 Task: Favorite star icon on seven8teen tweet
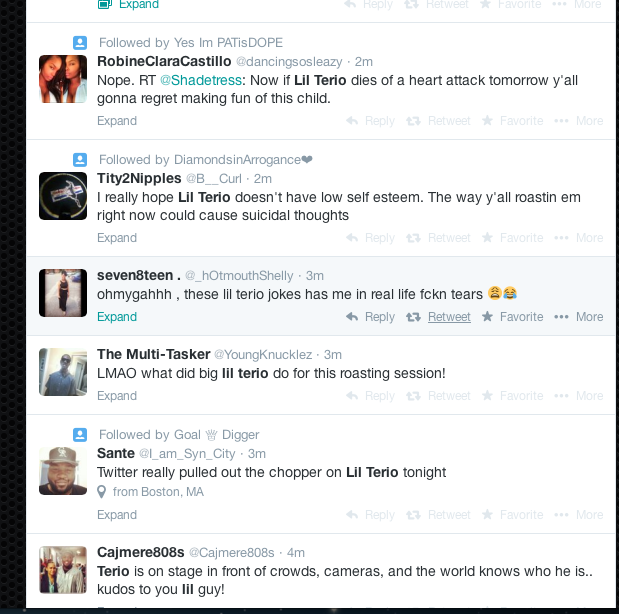(487, 316)
